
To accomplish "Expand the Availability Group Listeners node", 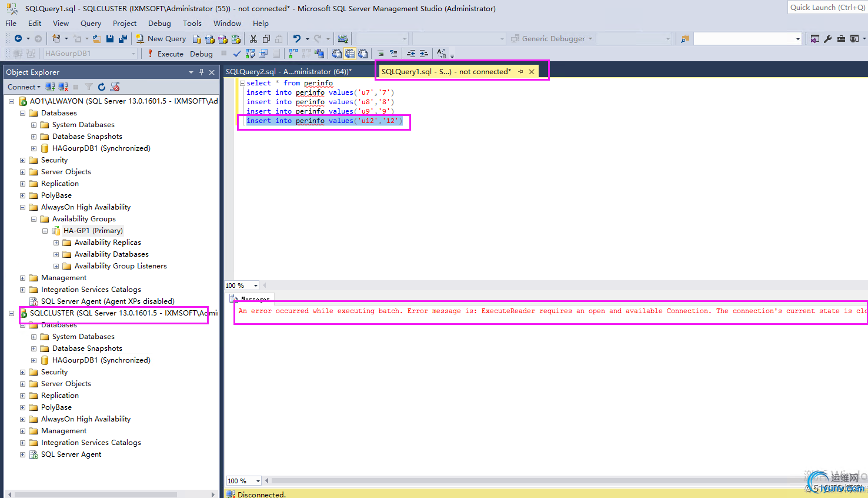I will pyautogui.click(x=56, y=266).
